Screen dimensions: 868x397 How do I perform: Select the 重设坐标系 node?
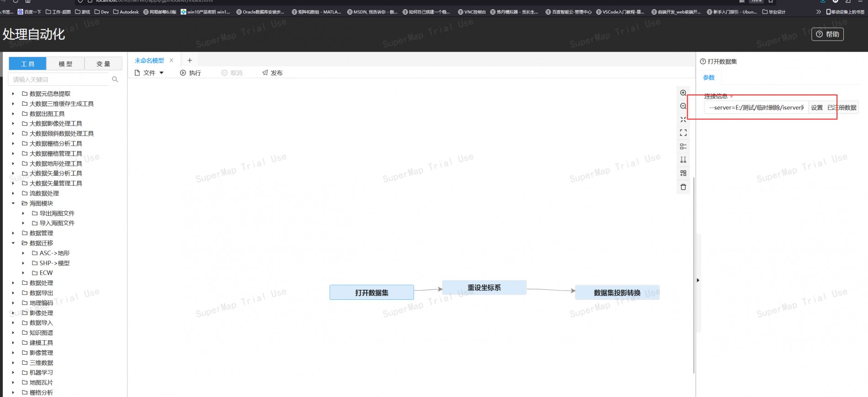(x=484, y=287)
